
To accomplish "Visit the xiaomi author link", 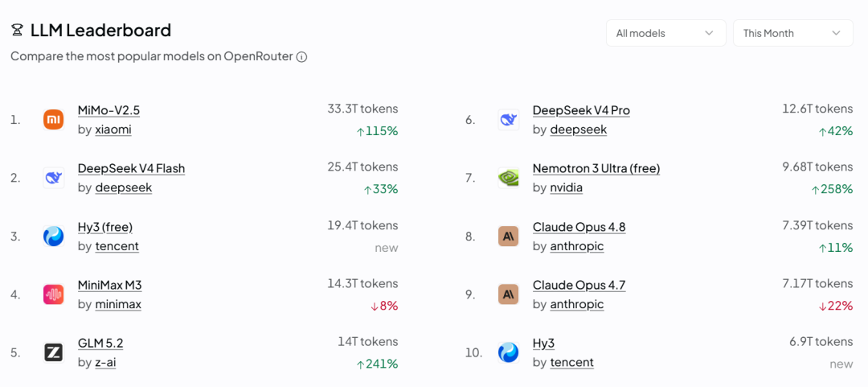I will tap(113, 130).
